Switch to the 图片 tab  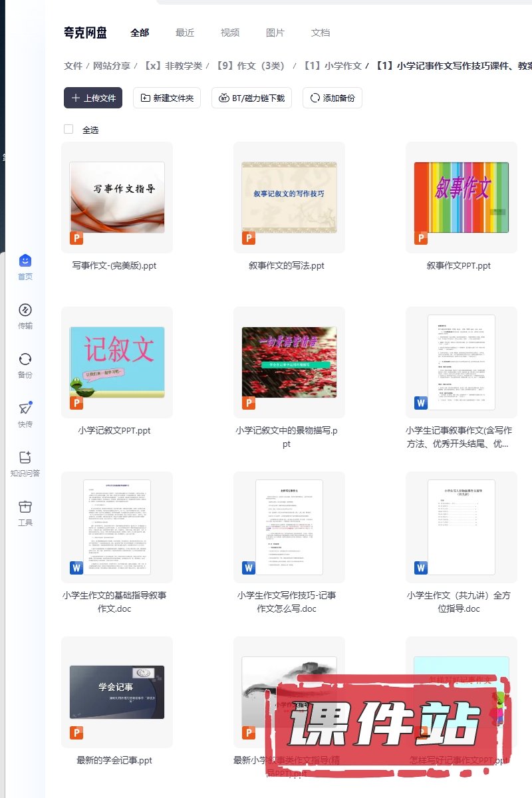pyautogui.click(x=275, y=33)
